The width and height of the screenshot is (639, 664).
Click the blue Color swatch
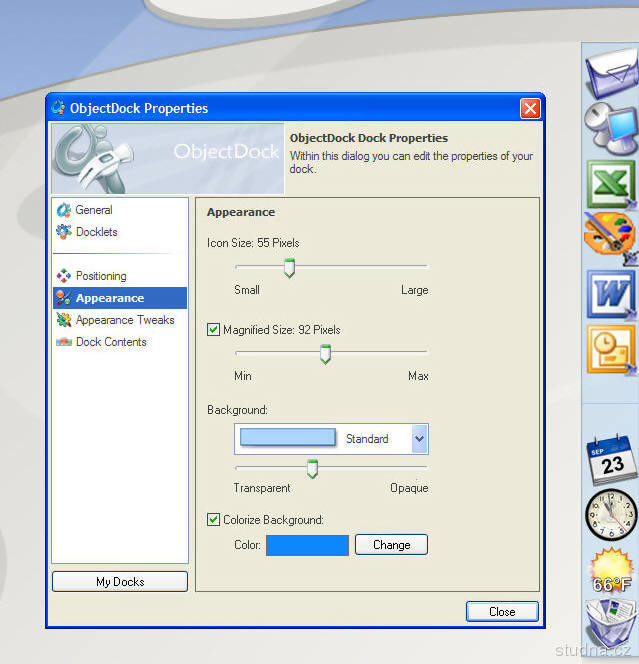(x=307, y=545)
